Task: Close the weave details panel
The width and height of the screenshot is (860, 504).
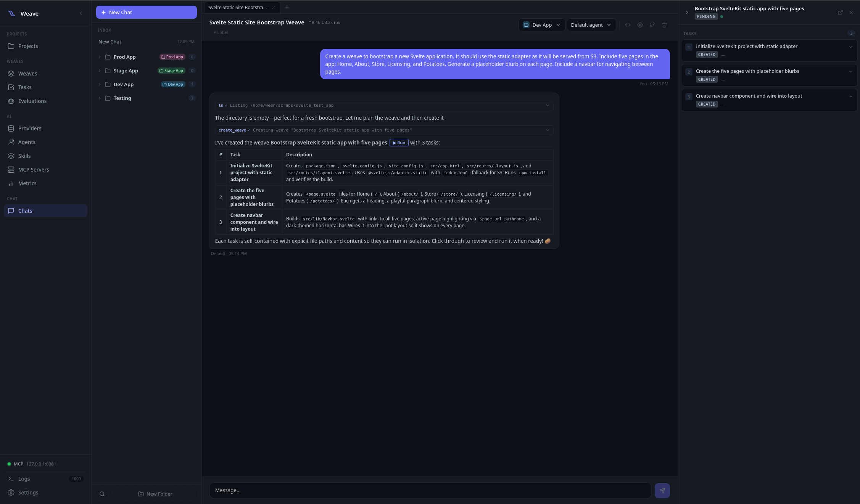Action: 851,13
